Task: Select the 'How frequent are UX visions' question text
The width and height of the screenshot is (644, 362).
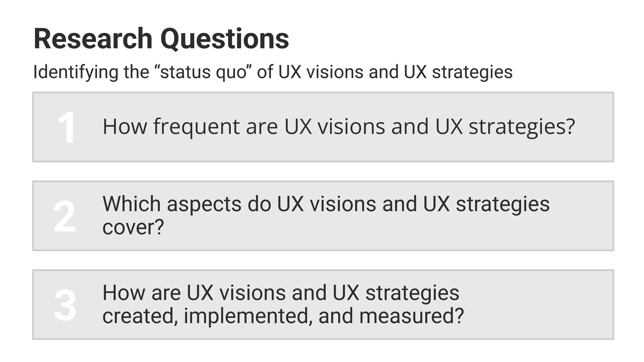Action: point(339,127)
